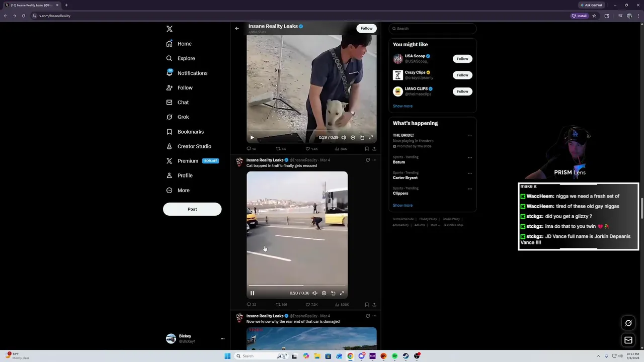Fullscreen the dog video
This screenshot has width=644, height=362.
tap(371, 137)
